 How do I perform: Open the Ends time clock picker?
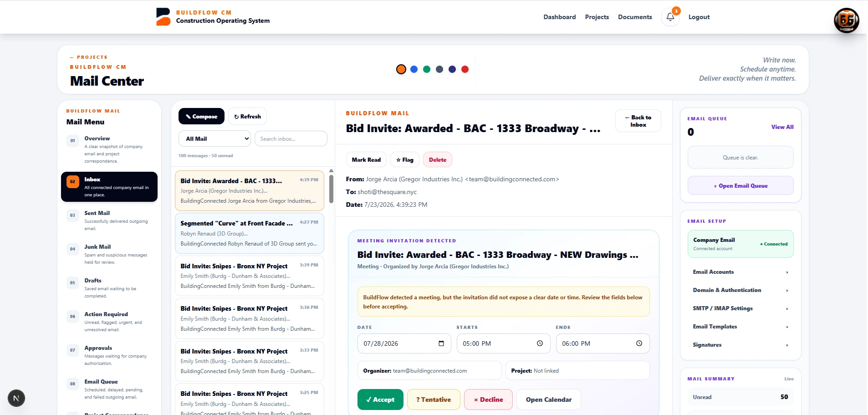(x=639, y=343)
